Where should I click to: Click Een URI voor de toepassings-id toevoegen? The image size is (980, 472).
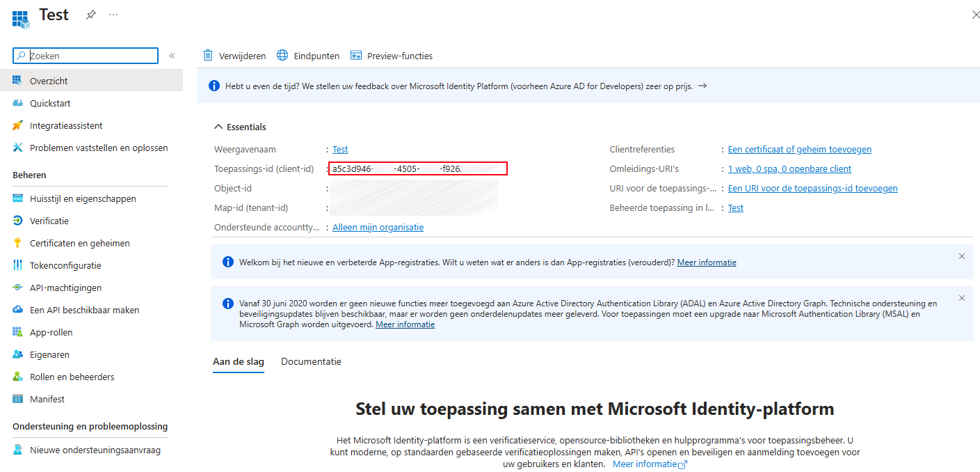[x=813, y=188]
